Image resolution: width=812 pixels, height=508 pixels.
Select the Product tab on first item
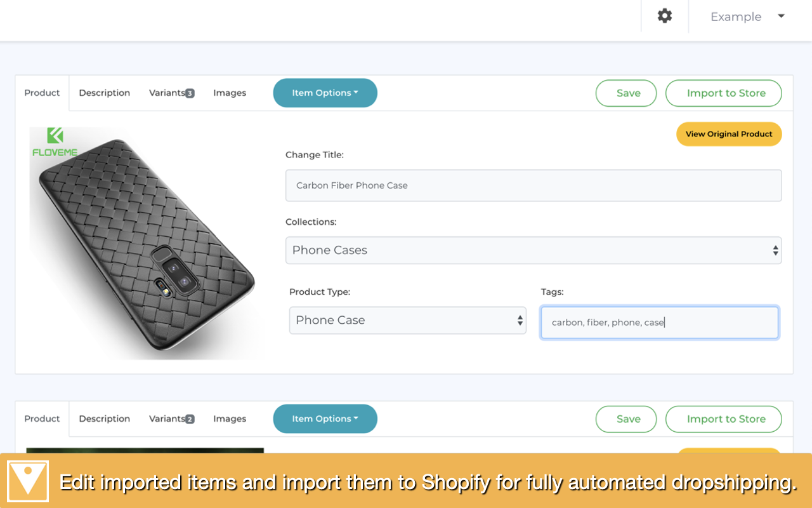42,92
